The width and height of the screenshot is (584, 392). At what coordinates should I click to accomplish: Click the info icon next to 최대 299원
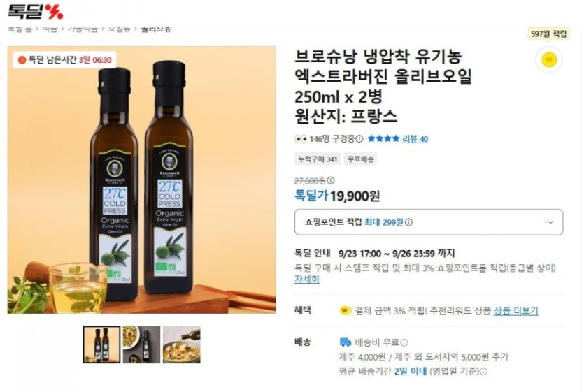[408, 222]
